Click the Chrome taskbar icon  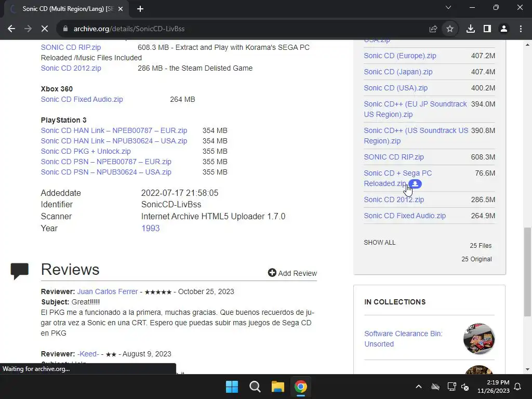(x=301, y=387)
